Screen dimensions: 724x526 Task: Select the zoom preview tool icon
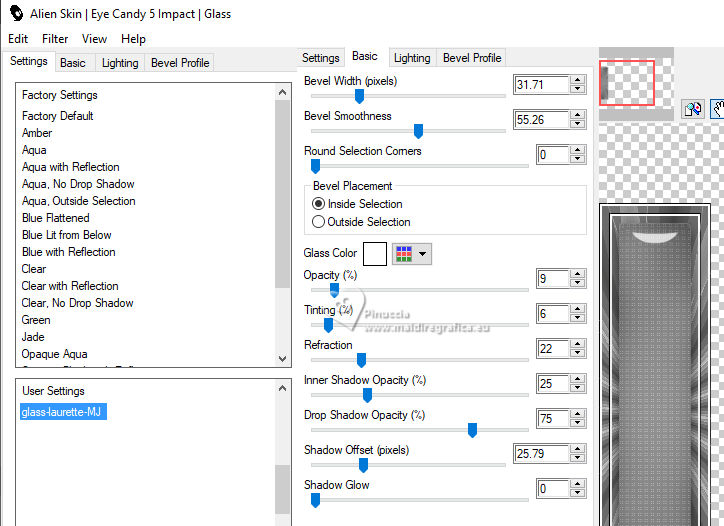coord(693,109)
